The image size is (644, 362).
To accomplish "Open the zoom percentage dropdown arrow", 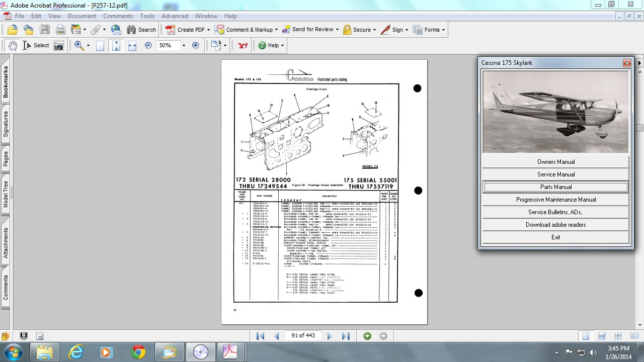I will click(184, 45).
